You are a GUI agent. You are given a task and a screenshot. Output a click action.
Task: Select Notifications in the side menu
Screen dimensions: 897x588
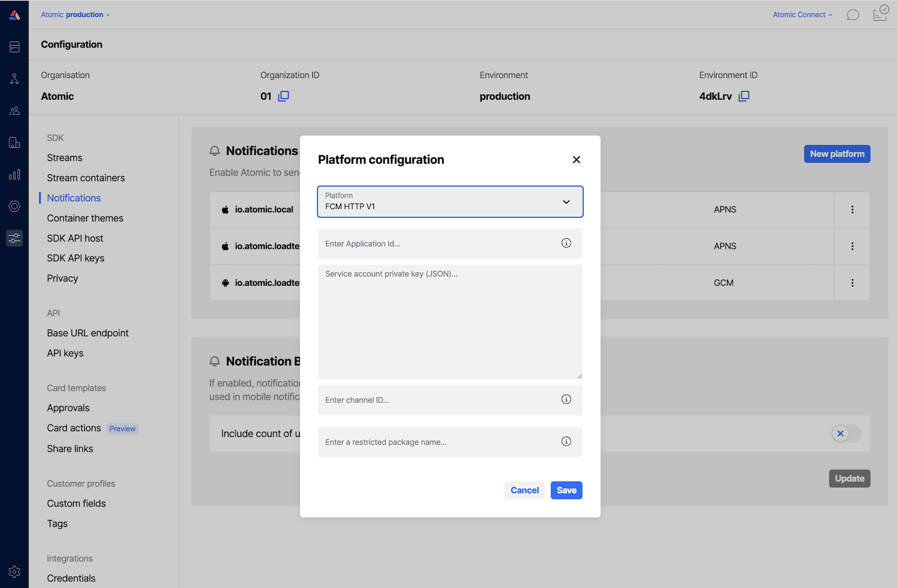tap(74, 198)
